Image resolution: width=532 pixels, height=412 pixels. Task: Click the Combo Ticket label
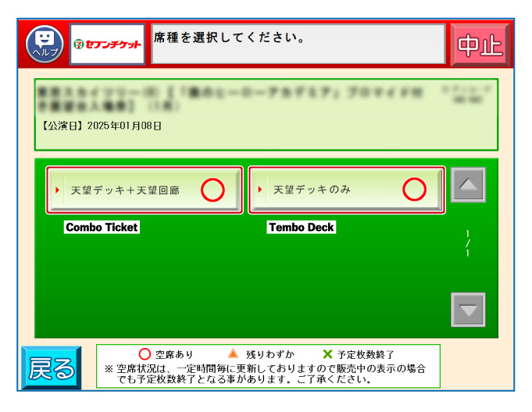(102, 227)
